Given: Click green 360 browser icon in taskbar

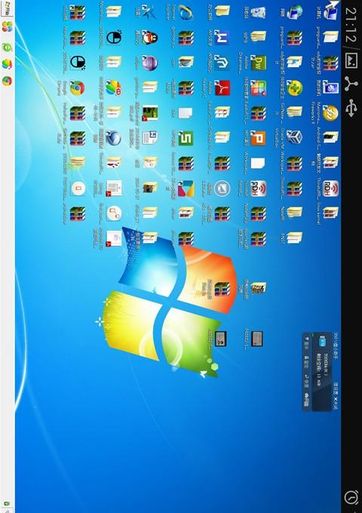Looking at the screenshot, I should pyautogui.click(x=7, y=48).
